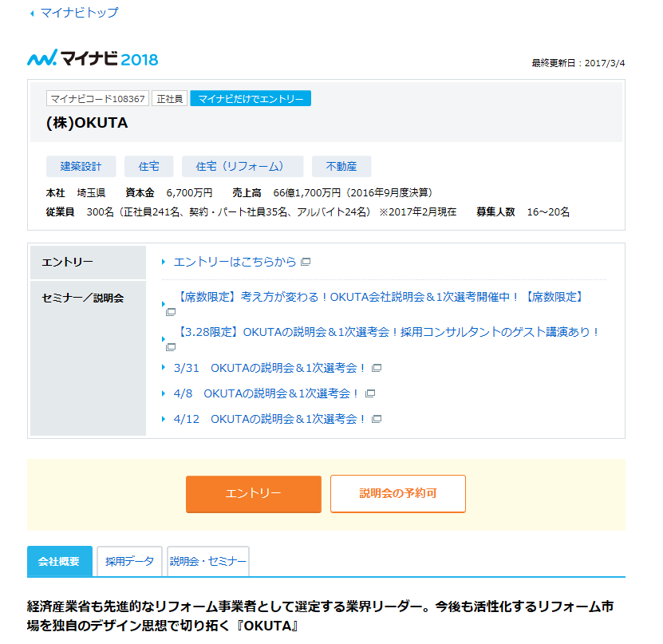Click the マイナビだけでエントリー badge
The width and height of the screenshot is (663, 644).
click(251, 99)
